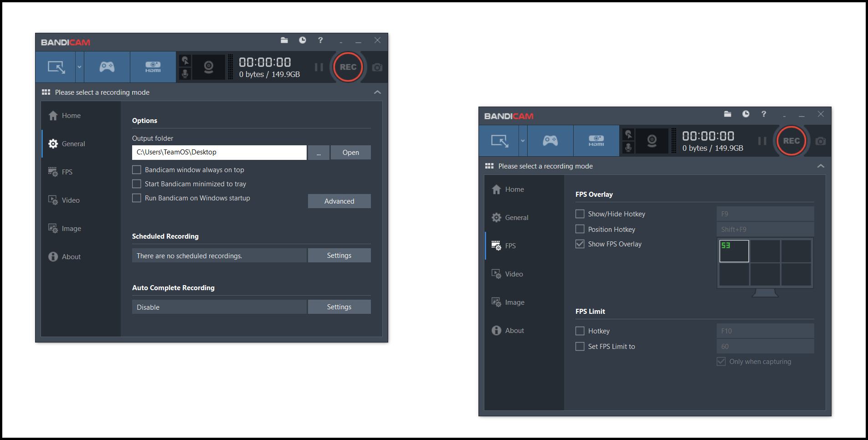Open help question mark in right window
The image size is (868, 440).
click(764, 114)
